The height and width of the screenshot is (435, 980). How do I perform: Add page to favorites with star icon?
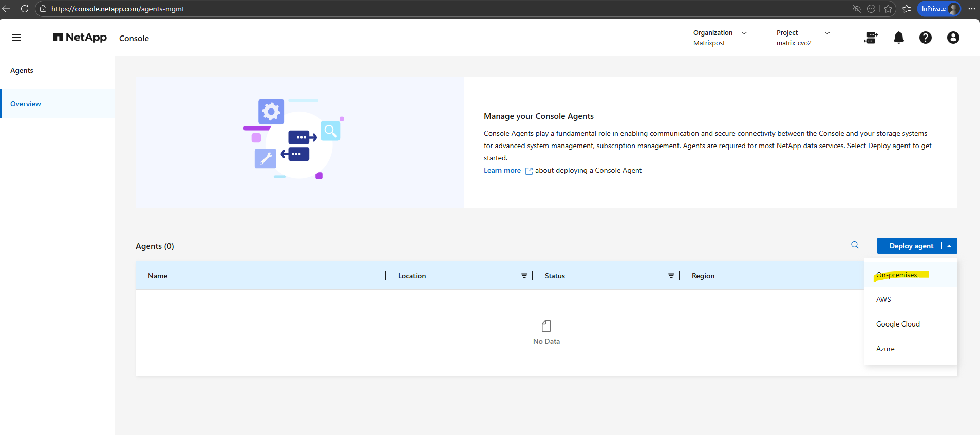point(888,9)
